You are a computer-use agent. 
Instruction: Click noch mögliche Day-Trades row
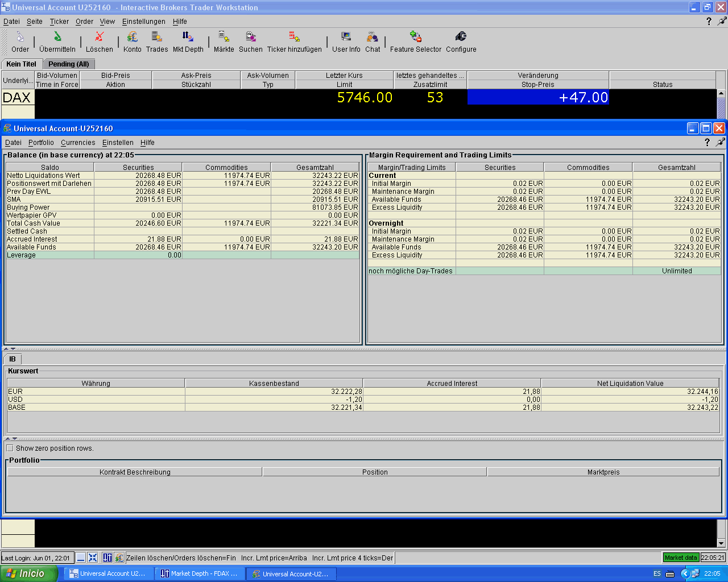coord(544,271)
